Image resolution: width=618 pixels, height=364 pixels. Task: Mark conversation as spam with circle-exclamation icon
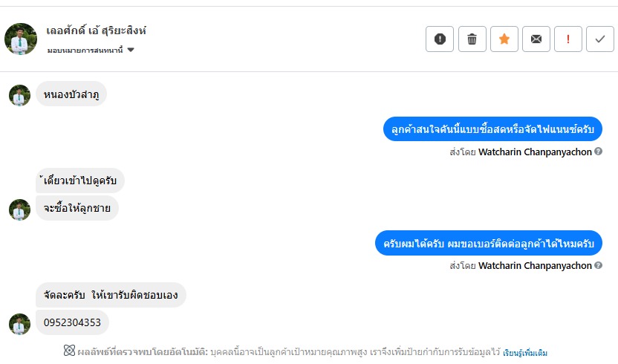440,39
